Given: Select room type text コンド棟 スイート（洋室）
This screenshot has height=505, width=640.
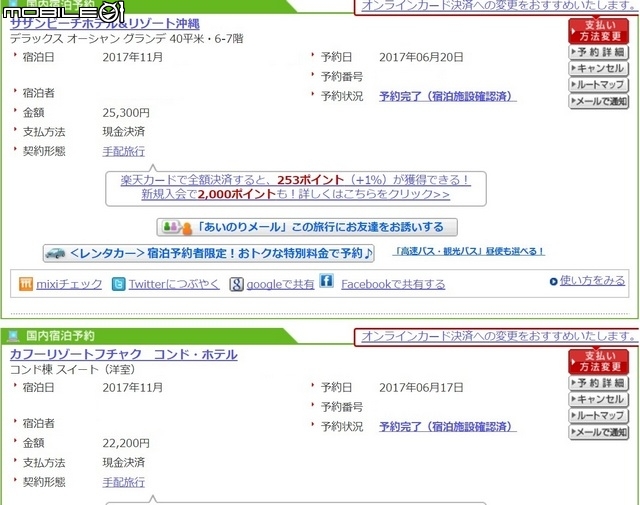Looking at the screenshot, I should (73, 369).
